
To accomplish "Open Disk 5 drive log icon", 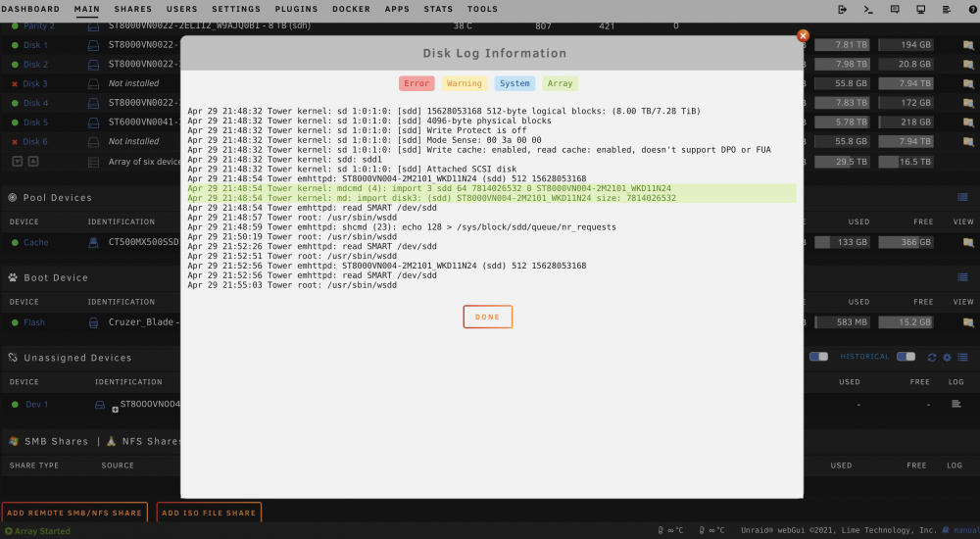I will coord(93,122).
